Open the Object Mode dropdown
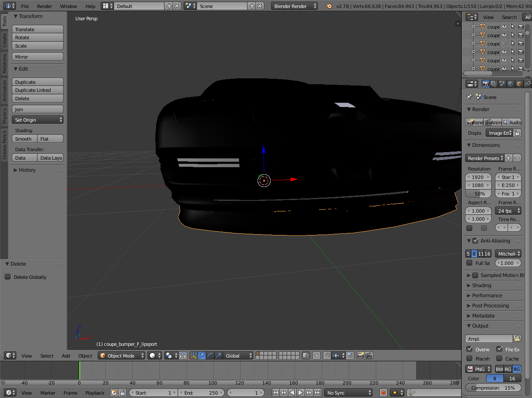Viewport: 532px width, 398px height. 122,355
